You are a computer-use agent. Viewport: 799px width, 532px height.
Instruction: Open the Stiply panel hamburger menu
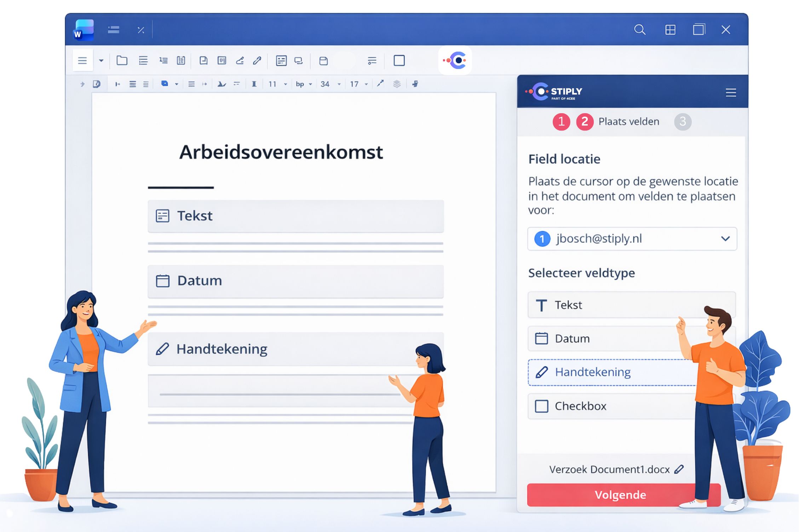[x=731, y=93]
